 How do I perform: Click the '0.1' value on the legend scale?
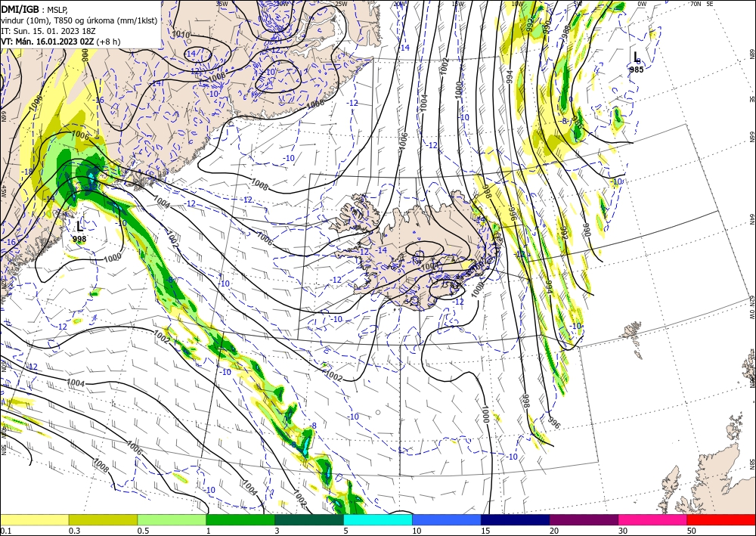point(5,531)
